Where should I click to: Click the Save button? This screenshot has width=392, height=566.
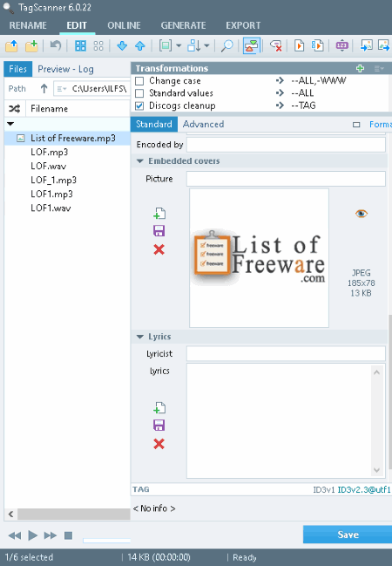pyautogui.click(x=348, y=535)
